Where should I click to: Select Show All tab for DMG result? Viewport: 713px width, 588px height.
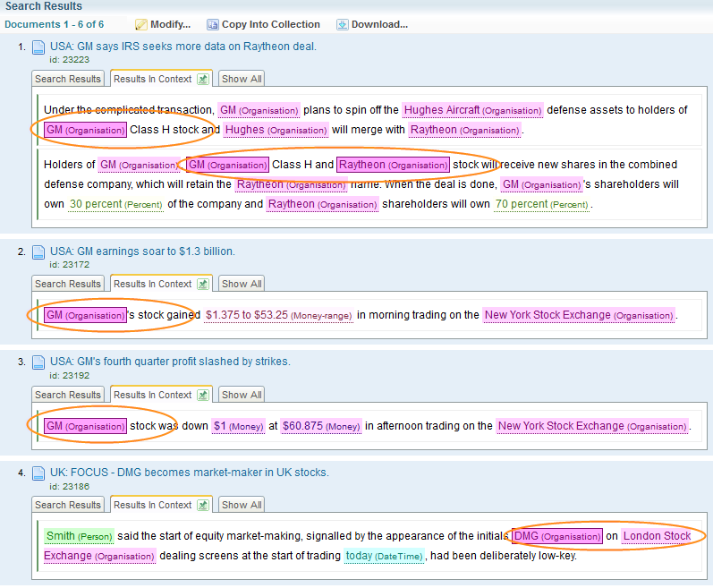coord(242,506)
